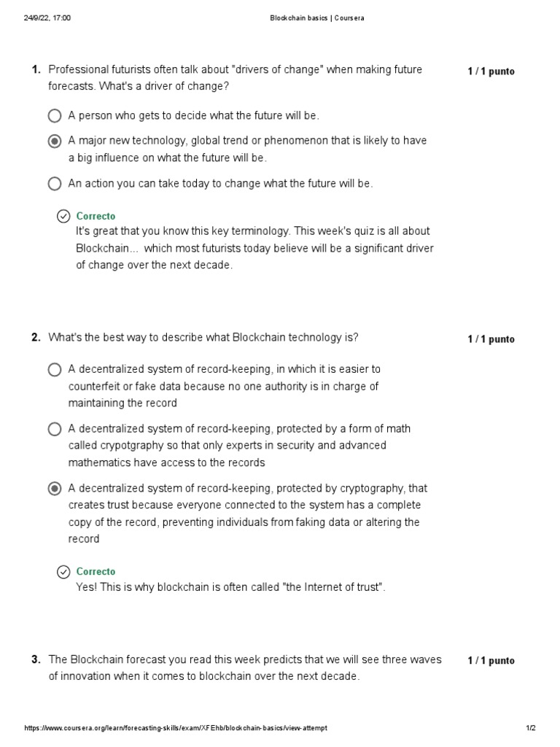Select the 'creates trust' answer radio button
The height and width of the screenshot is (747, 560).
click(x=55, y=489)
